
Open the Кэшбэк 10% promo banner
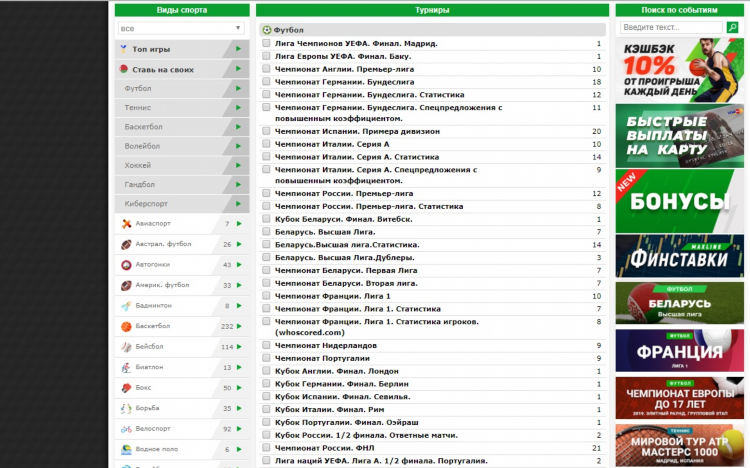click(x=679, y=70)
